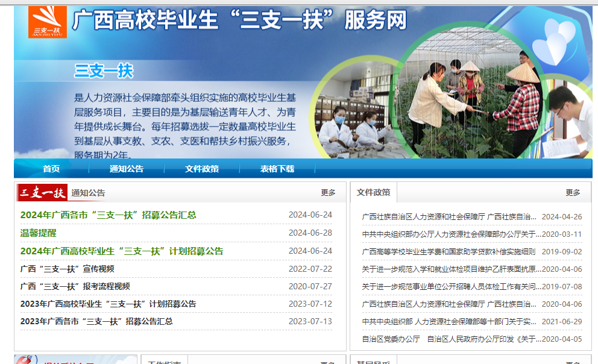Image resolution: width=598 pixels, height=364 pixels.
Task: Click the banner title 广西高校毕业生"三支一扶"服务网
Action: tap(239, 20)
